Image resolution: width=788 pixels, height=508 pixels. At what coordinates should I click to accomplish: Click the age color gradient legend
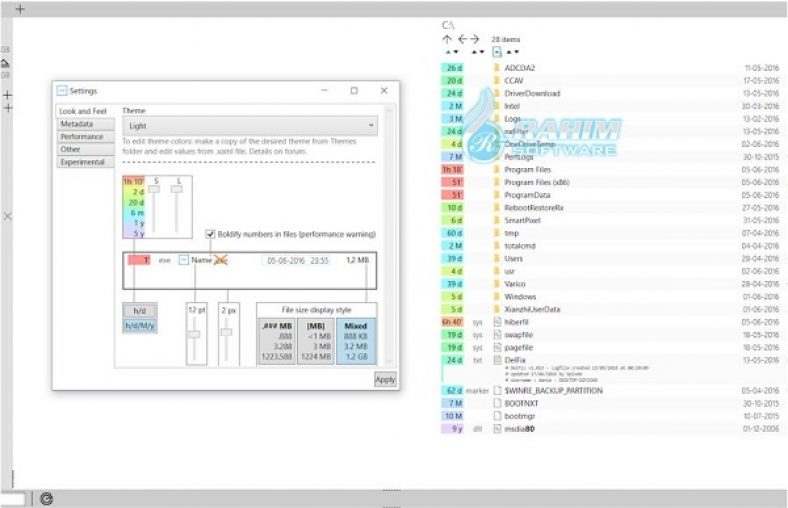click(x=134, y=207)
